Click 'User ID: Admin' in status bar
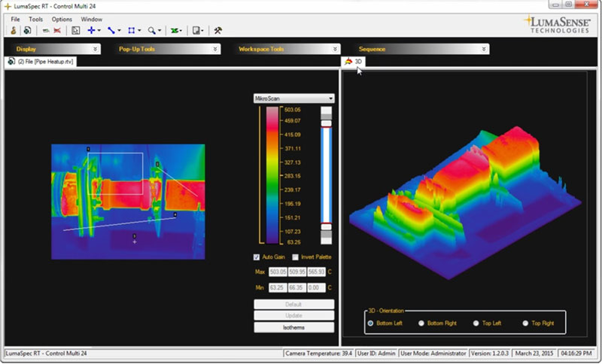Screen dimensions: 602x364 (x=376, y=353)
